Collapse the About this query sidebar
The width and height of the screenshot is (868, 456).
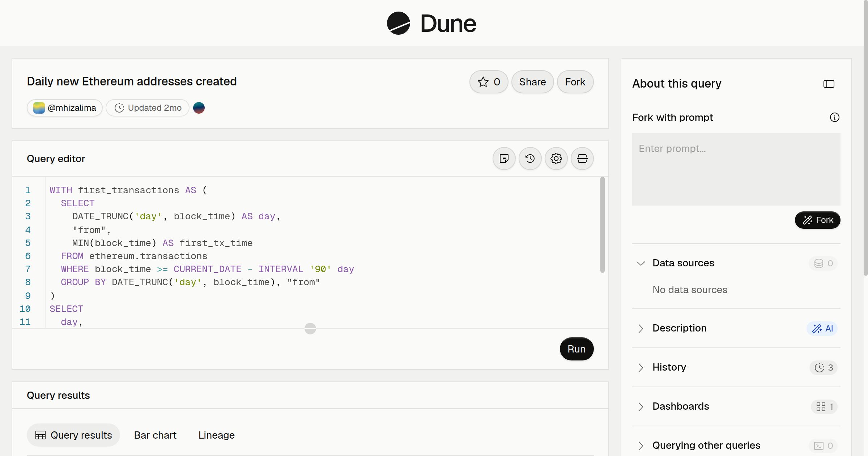[829, 84]
